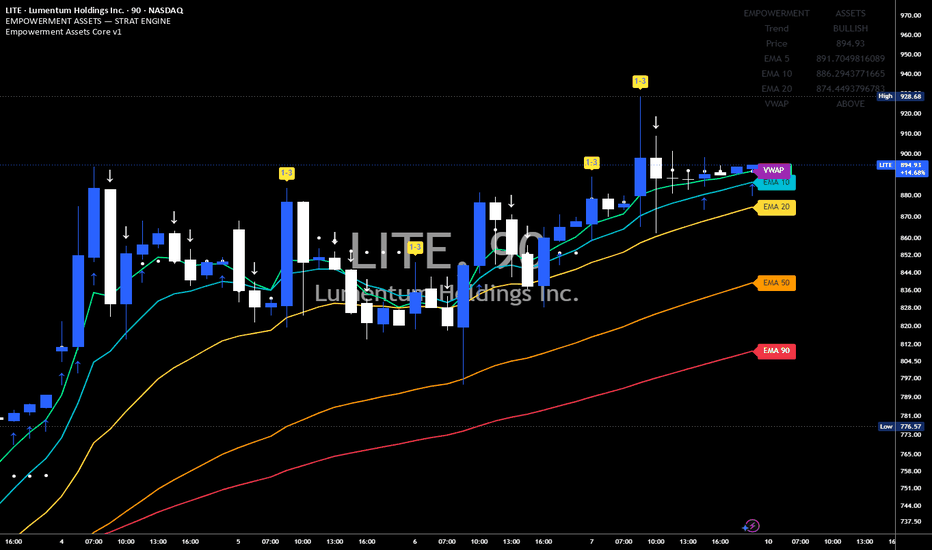Click the ASSETS header cell in the table
Screen dimensions: 932x550
coord(851,13)
